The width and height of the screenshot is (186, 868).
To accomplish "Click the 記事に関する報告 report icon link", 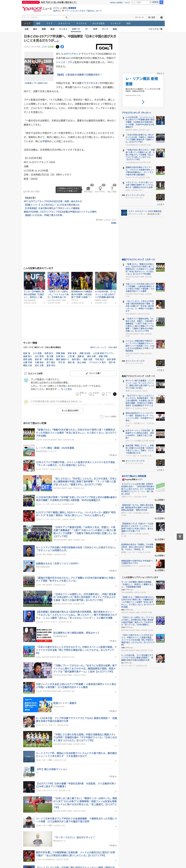I will [31, 191].
